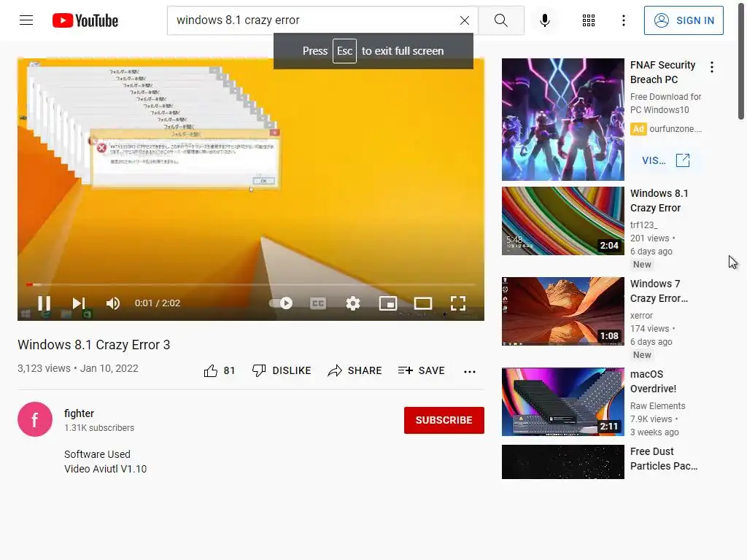The image size is (747, 560).
Task: Skip to the next video
Action: pos(79,303)
